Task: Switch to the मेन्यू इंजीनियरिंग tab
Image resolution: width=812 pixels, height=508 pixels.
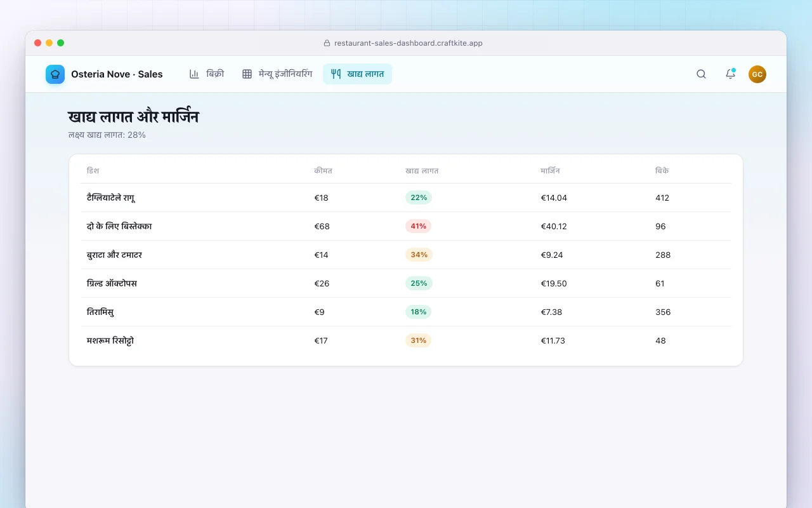Action: point(277,74)
